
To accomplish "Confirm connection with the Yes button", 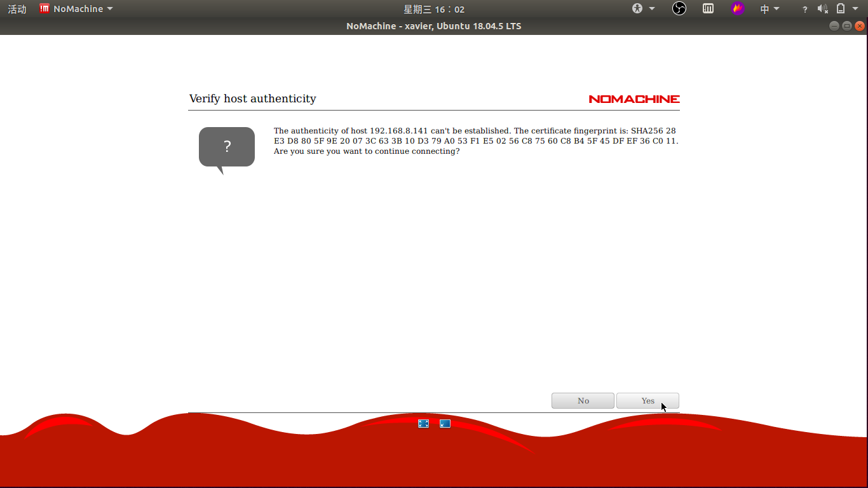I will (648, 401).
